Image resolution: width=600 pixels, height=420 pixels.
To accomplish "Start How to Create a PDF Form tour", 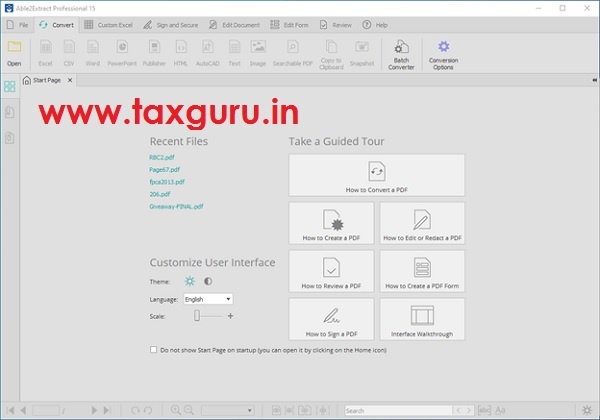I will [422, 271].
